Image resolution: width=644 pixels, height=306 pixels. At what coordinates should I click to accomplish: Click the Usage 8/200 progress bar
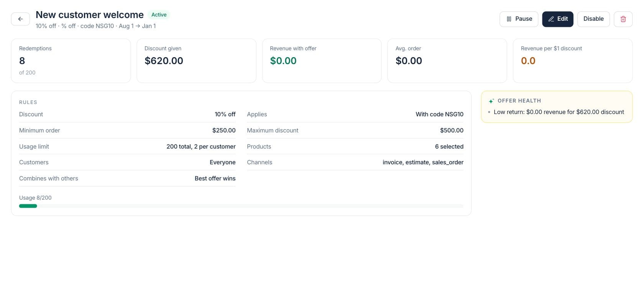(241, 206)
